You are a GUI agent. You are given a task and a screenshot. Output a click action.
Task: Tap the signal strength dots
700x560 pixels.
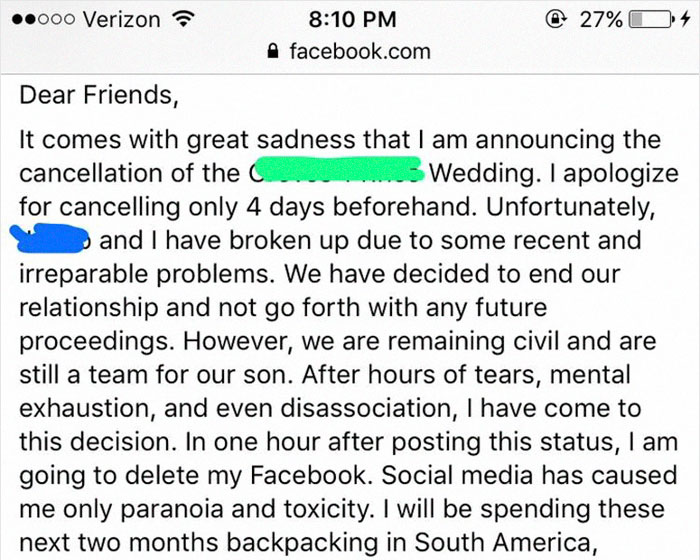(45, 20)
